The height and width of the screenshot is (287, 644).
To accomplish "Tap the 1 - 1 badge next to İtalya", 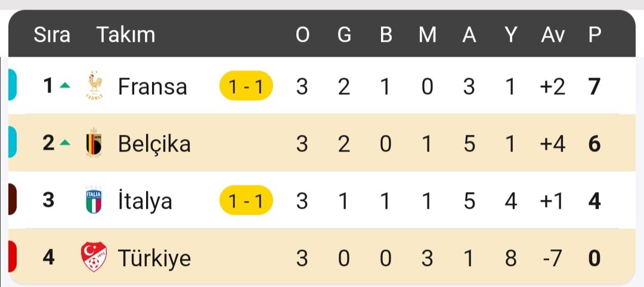I will (246, 200).
